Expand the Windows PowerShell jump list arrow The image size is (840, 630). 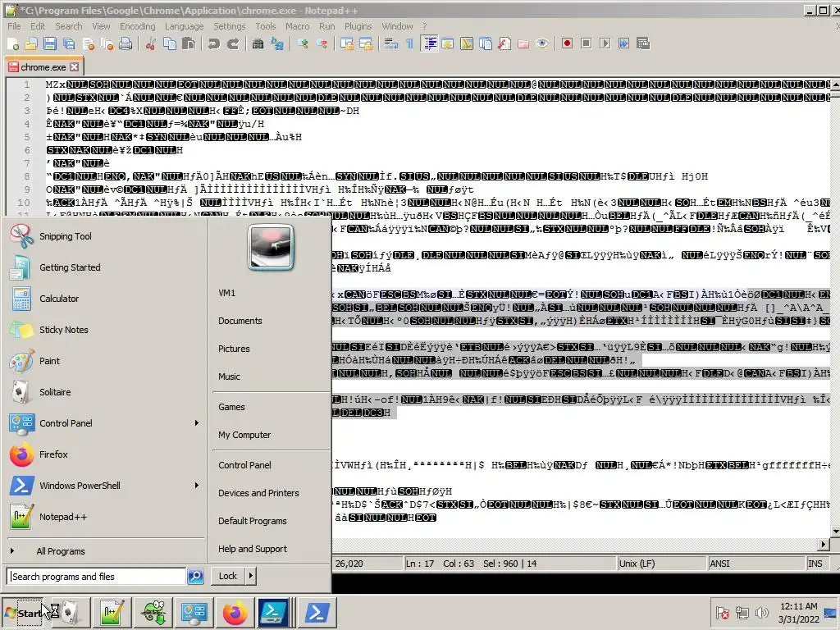click(197, 486)
